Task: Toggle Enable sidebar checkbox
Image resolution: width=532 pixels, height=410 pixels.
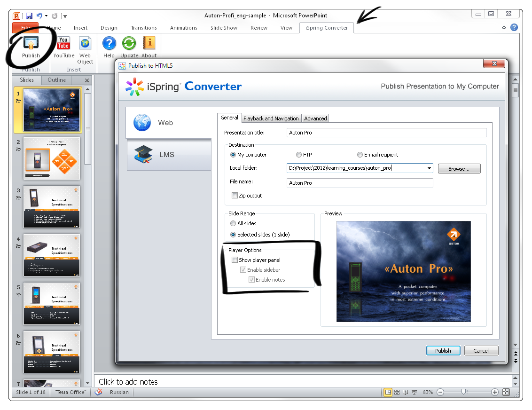Action: point(243,270)
